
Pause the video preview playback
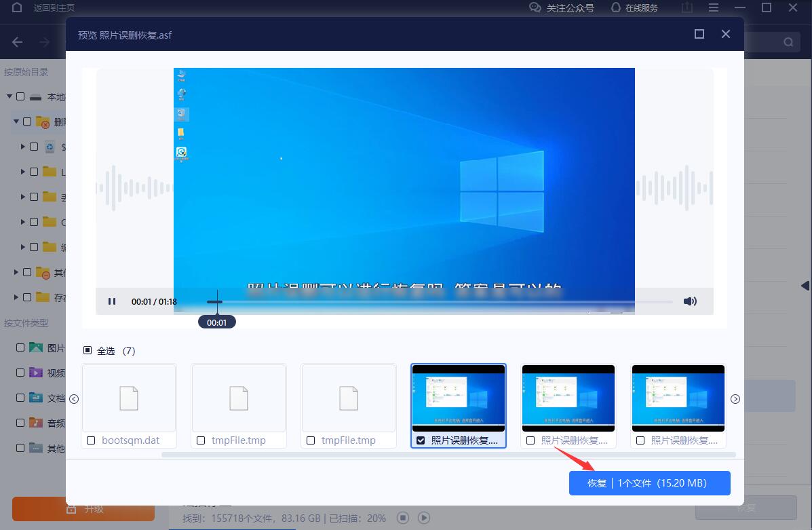(x=112, y=301)
